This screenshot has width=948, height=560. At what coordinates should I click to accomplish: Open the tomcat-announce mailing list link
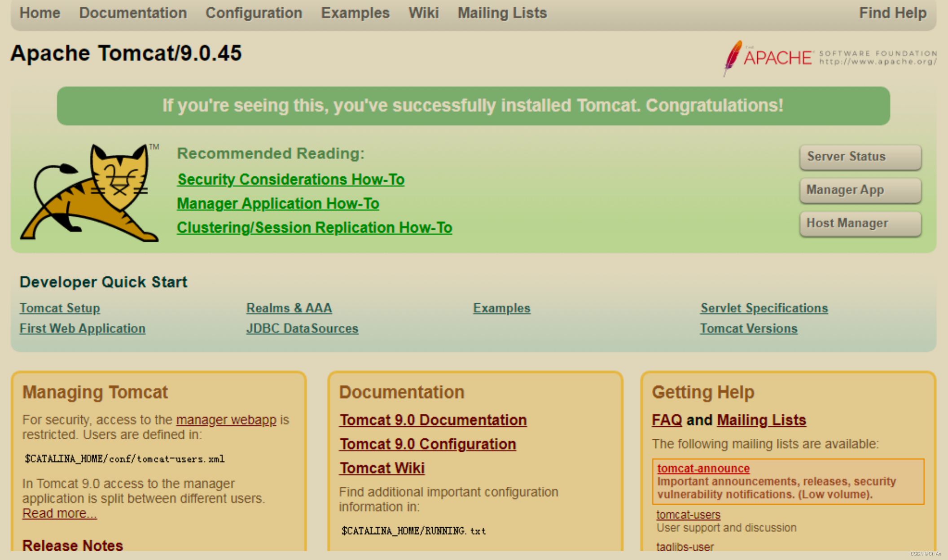pyautogui.click(x=703, y=468)
